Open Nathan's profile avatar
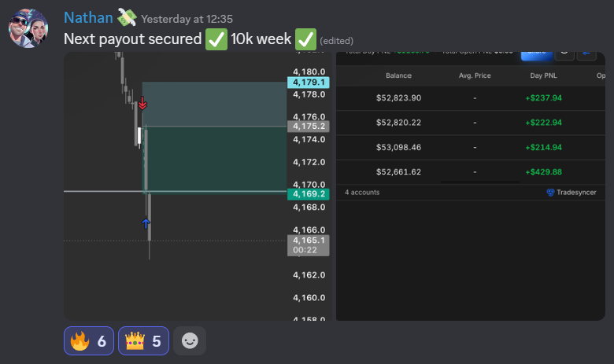The height and width of the screenshot is (364, 614). point(28,28)
